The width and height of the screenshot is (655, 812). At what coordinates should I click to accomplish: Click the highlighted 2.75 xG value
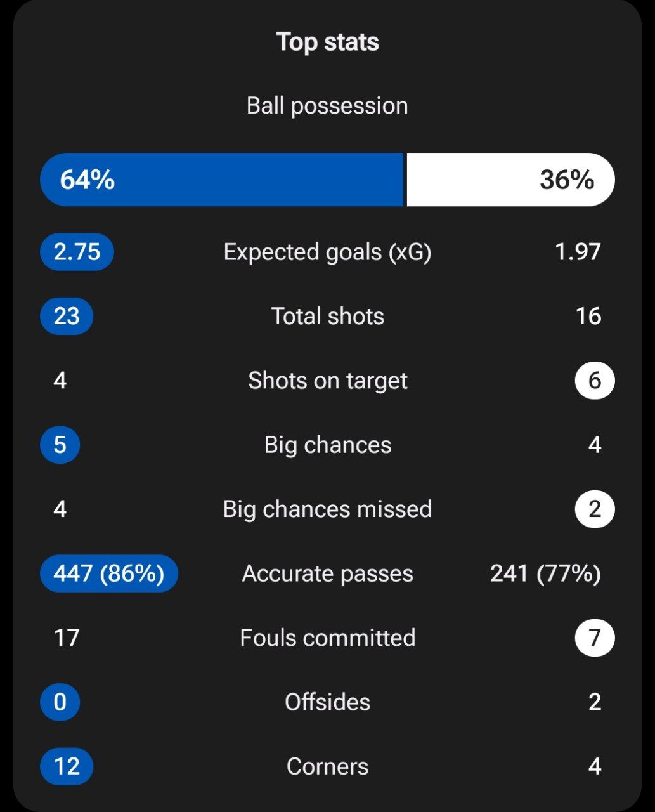(x=77, y=252)
